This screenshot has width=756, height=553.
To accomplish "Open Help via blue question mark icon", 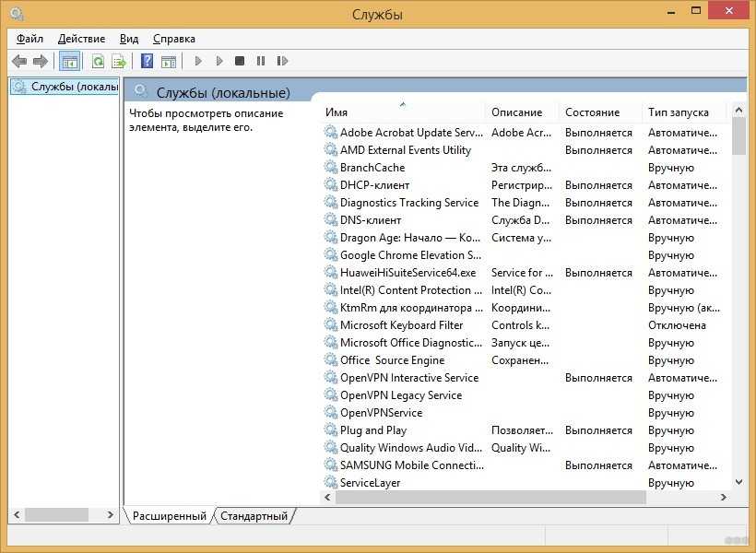I will click(147, 62).
